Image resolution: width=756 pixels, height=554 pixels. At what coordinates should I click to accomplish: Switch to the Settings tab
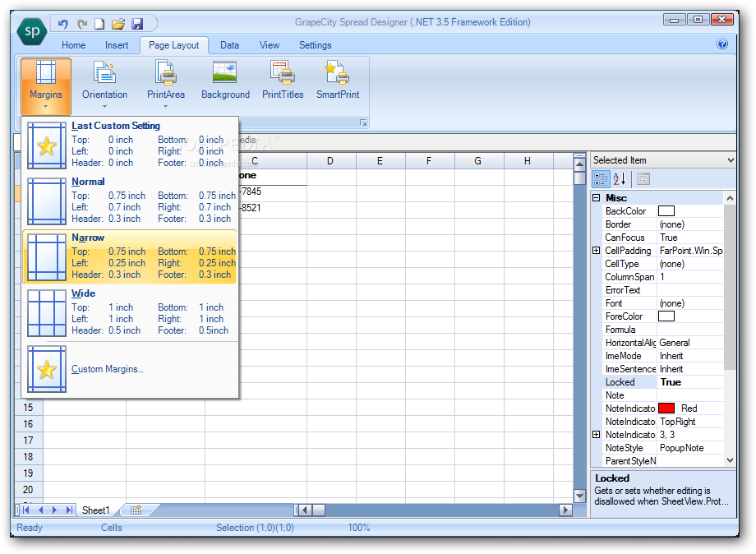(315, 45)
